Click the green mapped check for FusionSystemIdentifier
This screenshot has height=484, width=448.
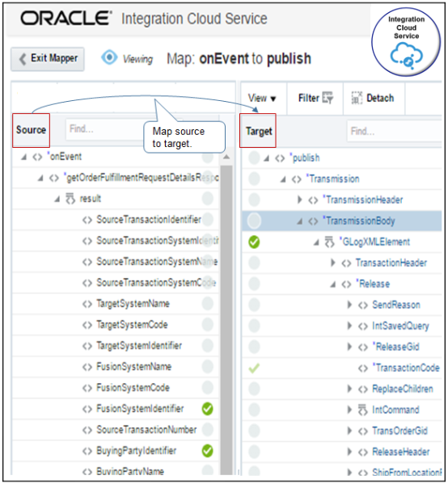pyautogui.click(x=207, y=409)
